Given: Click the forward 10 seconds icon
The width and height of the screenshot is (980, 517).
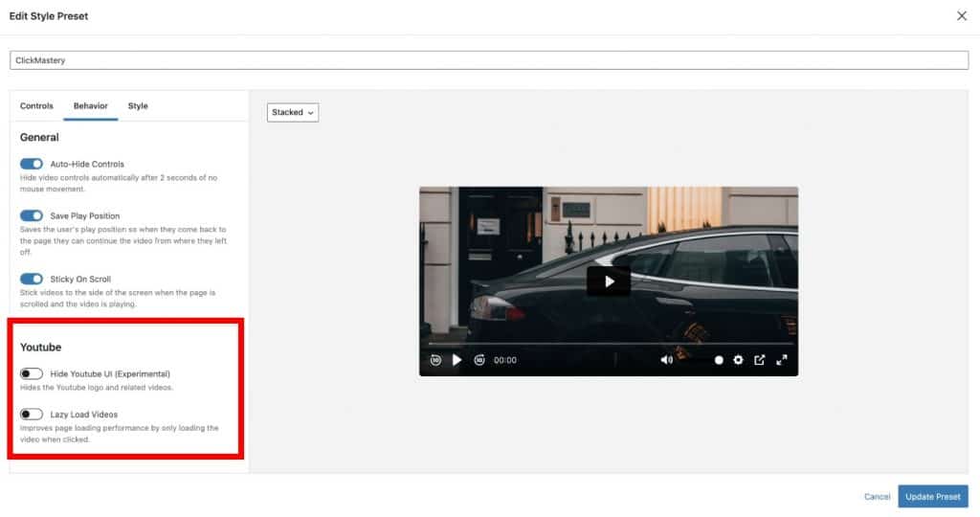Looking at the screenshot, I should click(480, 360).
